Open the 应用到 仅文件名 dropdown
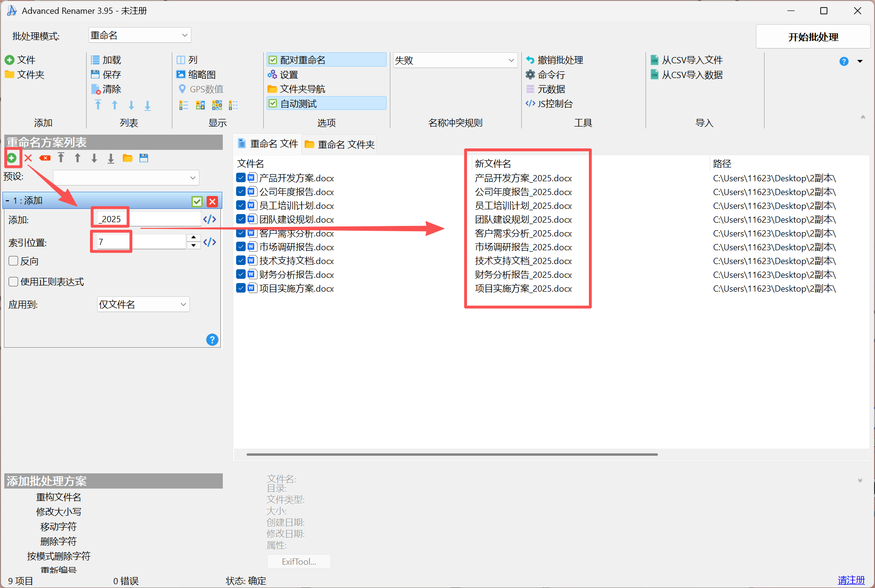The image size is (875, 588). pyautogui.click(x=143, y=304)
